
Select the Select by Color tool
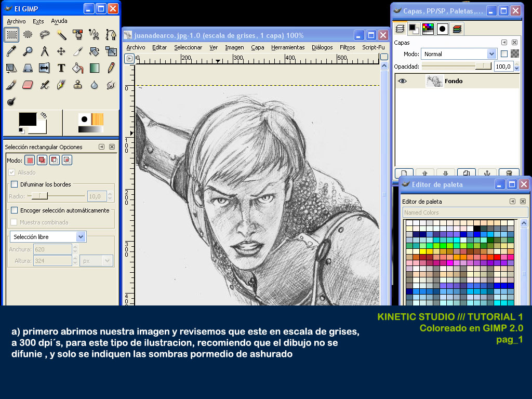click(x=78, y=35)
